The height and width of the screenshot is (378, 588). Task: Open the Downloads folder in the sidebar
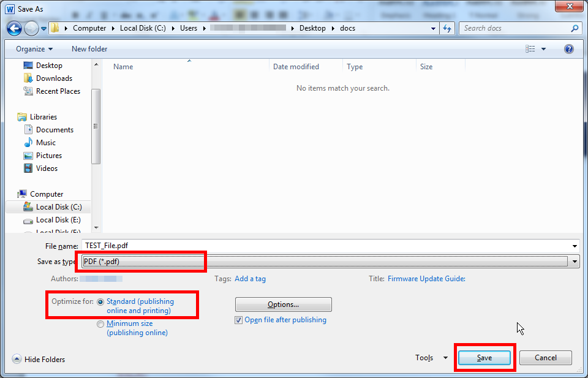[54, 78]
